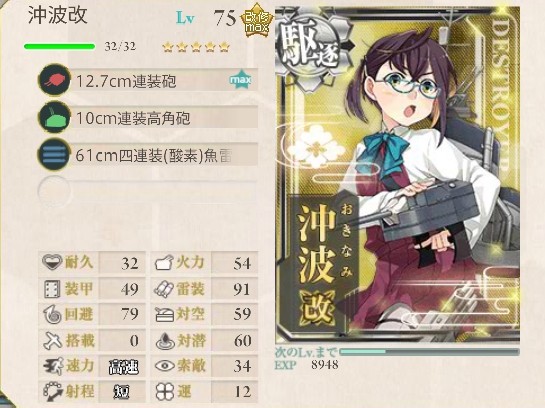Click the 改修max gold badge next to the level
Viewport: 545px width, 408px height.
pos(257,20)
